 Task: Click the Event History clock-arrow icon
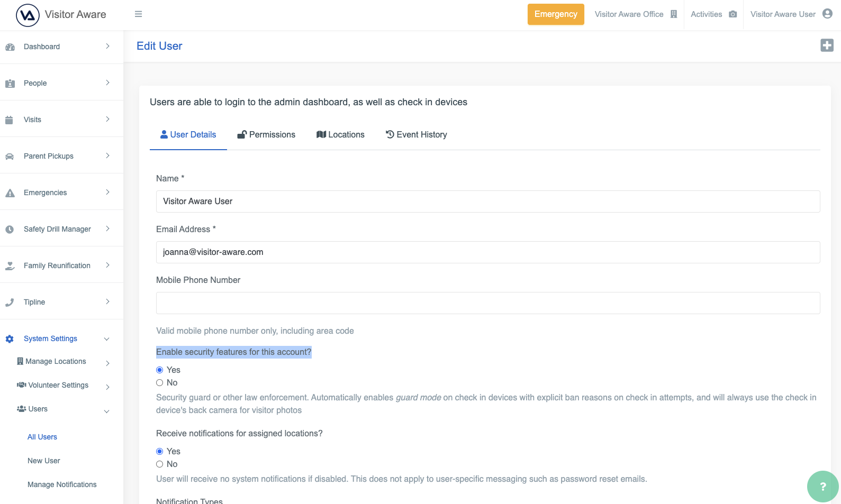(x=390, y=134)
